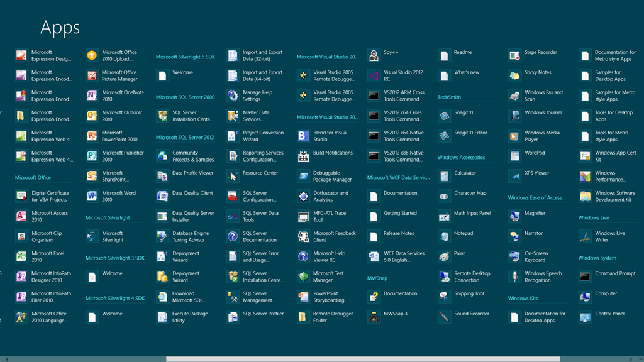This screenshot has width=644, height=362.
Task: Launch Remote Desktop Connection icon
Action: point(444,277)
